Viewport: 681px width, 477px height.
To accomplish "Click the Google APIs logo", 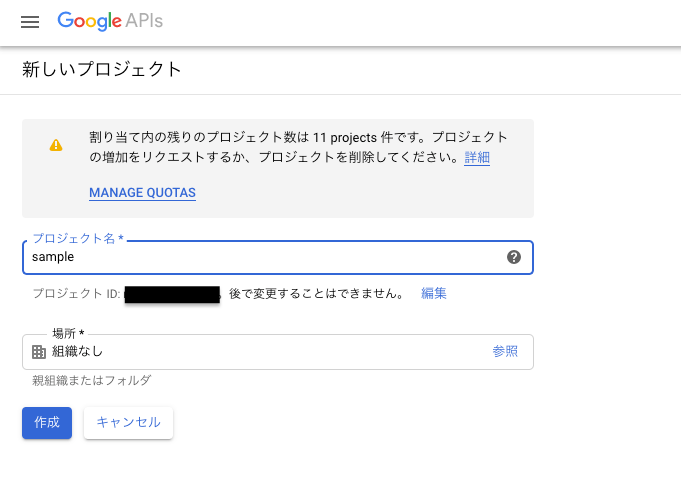I will (110, 21).
